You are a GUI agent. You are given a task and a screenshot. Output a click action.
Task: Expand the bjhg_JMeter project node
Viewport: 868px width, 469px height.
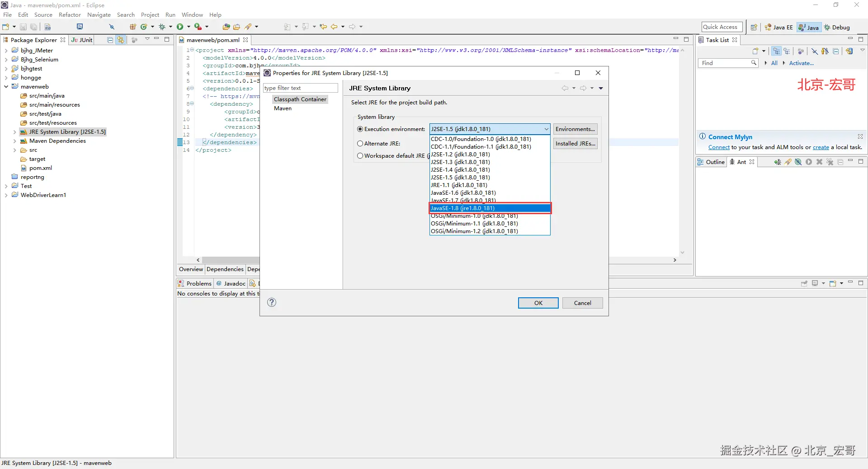6,51
